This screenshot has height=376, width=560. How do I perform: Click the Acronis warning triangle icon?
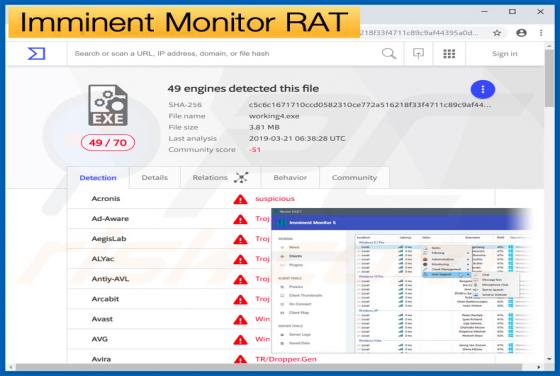pyautogui.click(x=240, y=199)
